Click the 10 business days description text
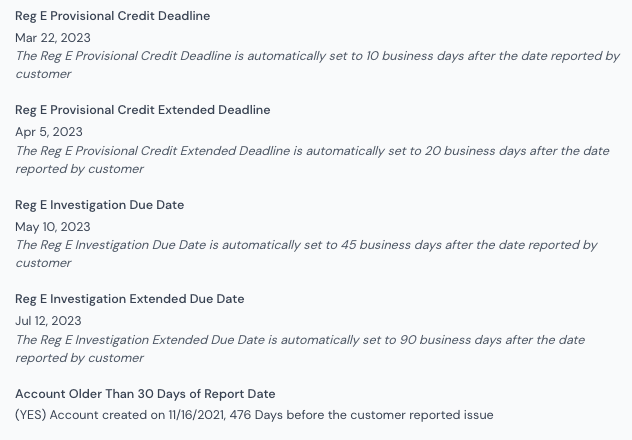 [317, 65]
